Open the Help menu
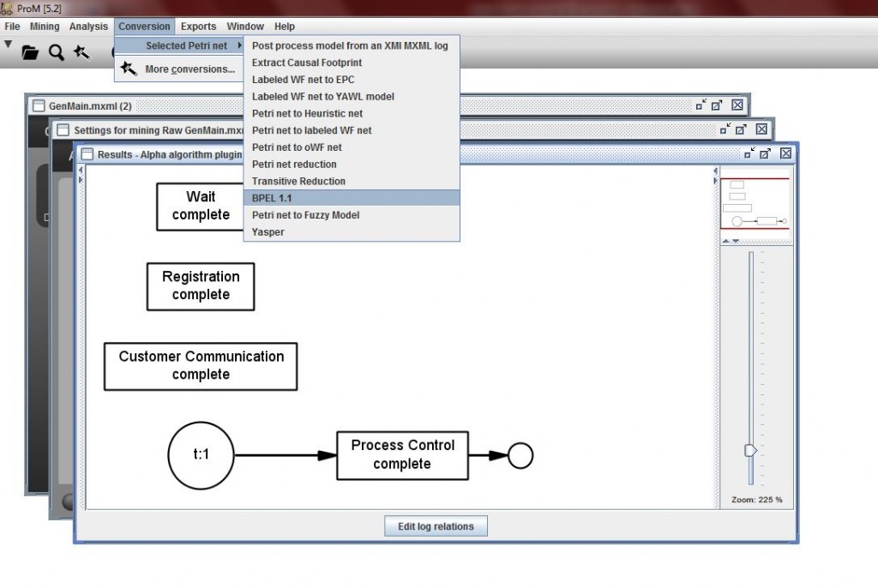 pyautogui.click(x=285, y=27)
